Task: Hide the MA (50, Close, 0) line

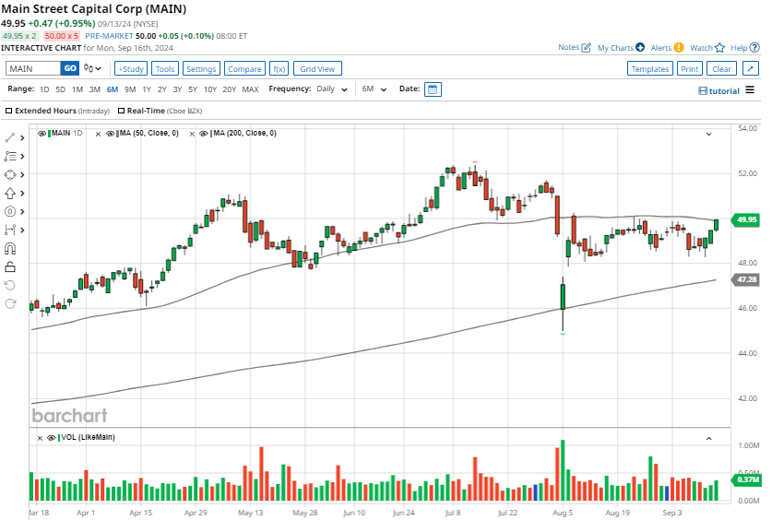Action: (111, 134)
